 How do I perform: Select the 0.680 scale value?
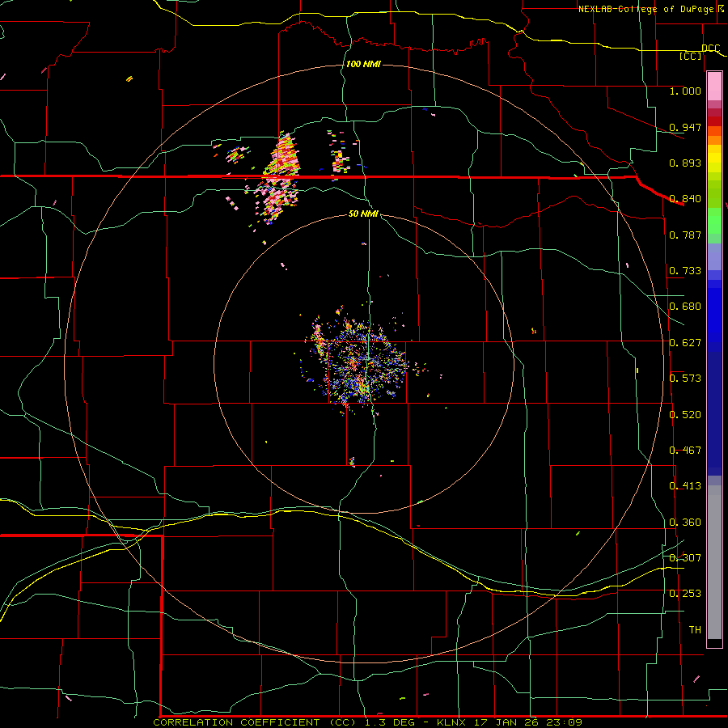[685, 306]
